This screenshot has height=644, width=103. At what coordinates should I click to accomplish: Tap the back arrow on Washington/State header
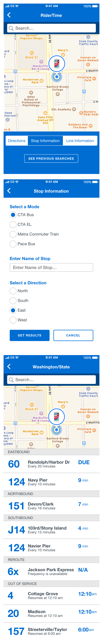pyautogui.click(x=9, y=366)
